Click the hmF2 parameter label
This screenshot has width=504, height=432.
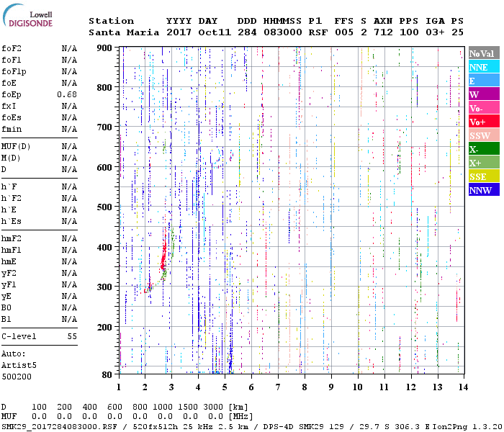[12, 238]
